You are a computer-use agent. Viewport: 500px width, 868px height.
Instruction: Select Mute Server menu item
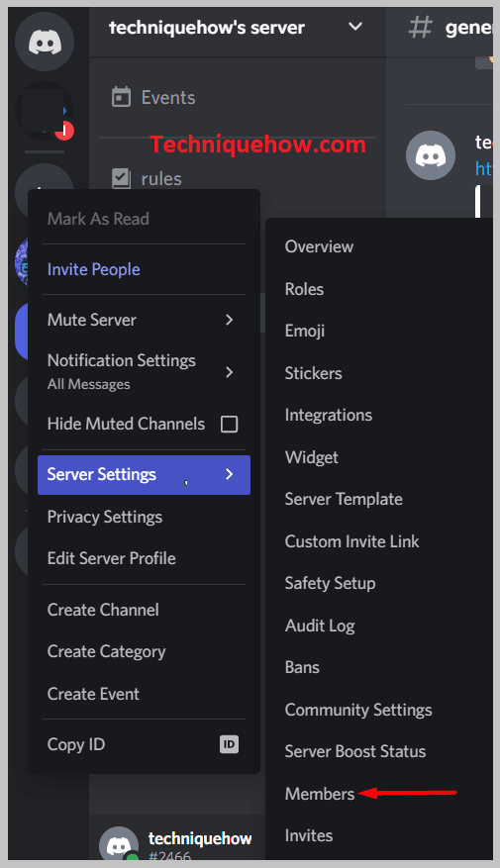[144, 320]
